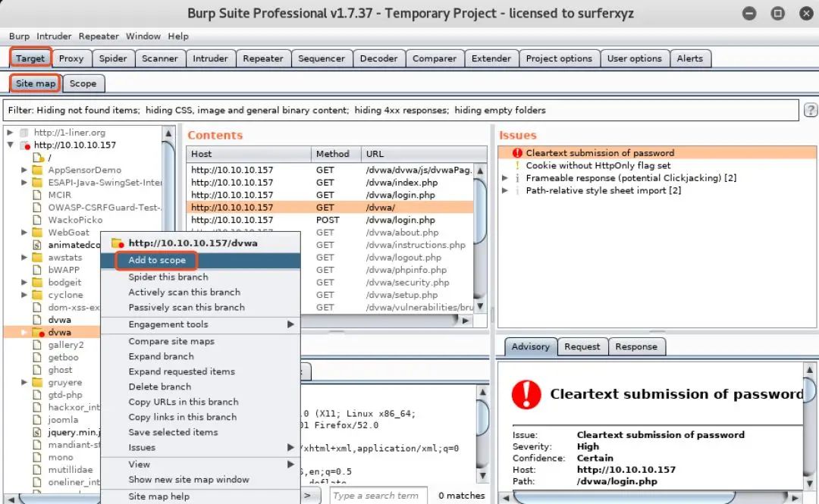Expand the gruyere folder
This screenshot has width=819, height=504.
tap(24, 382)
